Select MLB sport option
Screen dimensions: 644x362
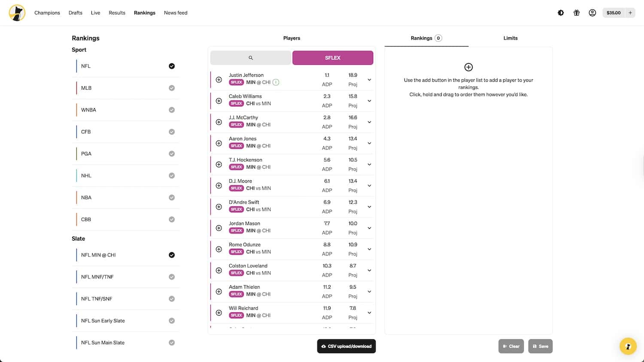tap(125, 88)
